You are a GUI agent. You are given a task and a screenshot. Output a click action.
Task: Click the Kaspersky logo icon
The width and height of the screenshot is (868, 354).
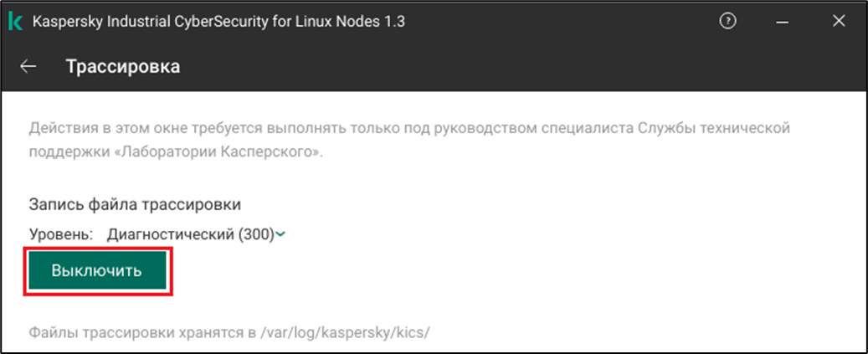[15, 22]
